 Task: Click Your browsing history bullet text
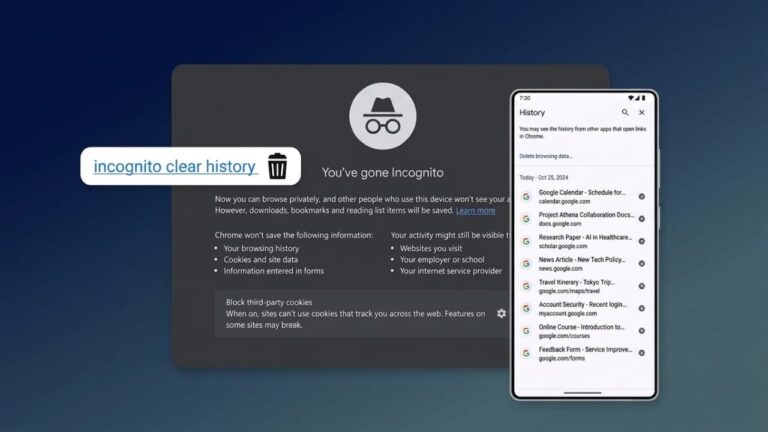(261, 248)
